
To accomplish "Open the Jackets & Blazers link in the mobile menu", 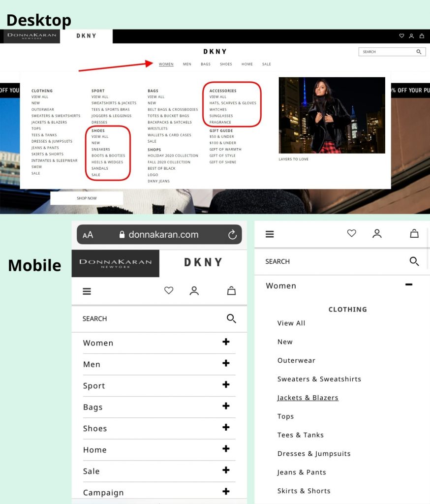I will point(307,397).
